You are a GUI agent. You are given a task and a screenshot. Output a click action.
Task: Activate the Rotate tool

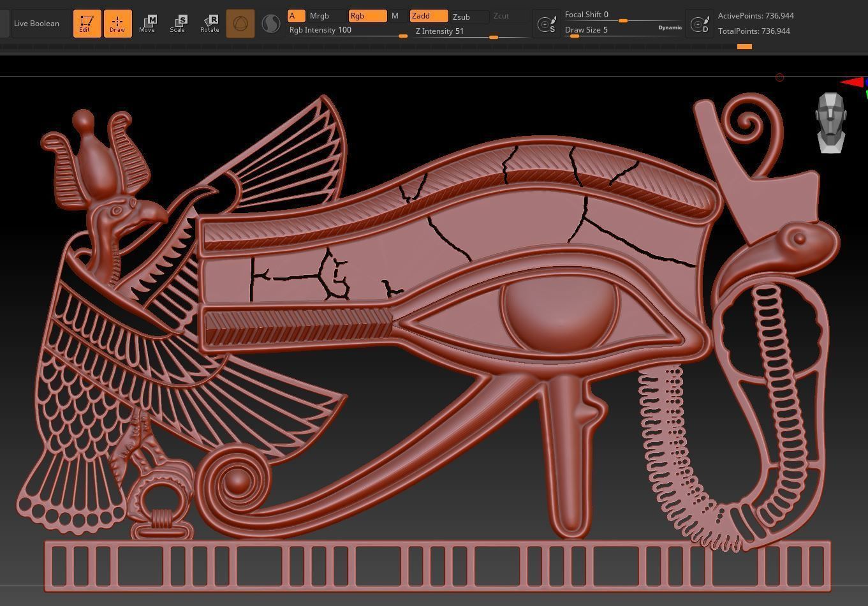pyautogui.click(x=209, y=24)
